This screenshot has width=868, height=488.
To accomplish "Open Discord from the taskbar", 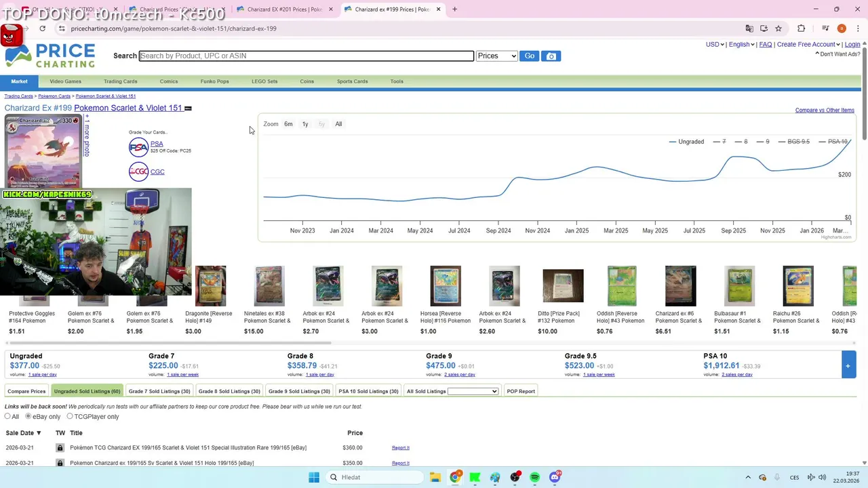I will [x=555, y=477].
